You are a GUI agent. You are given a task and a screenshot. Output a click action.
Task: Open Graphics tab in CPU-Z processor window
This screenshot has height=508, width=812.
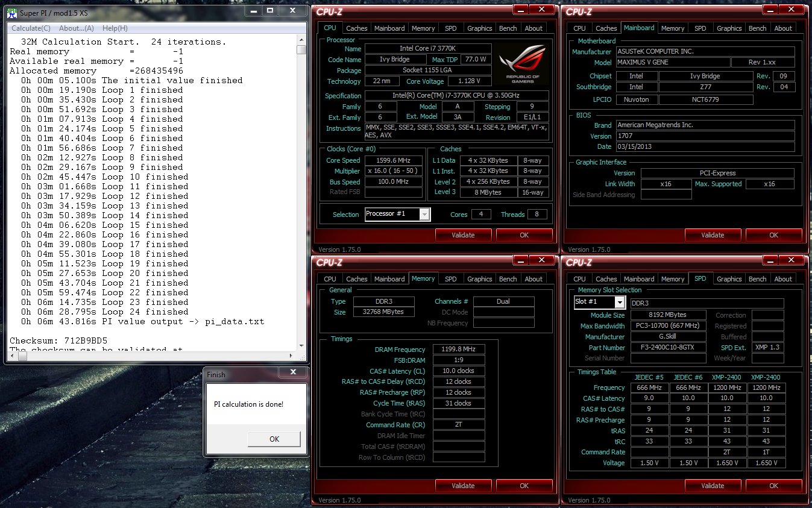tap(480, 28)
